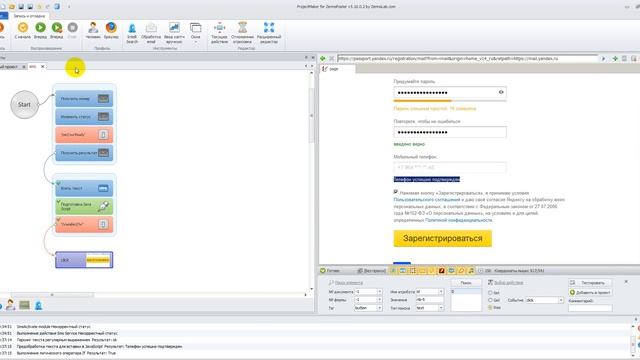Click the second save-as icon in quick access toolbar
The height and width of the screenshot is (360, 640).
(x=30, y=7)
